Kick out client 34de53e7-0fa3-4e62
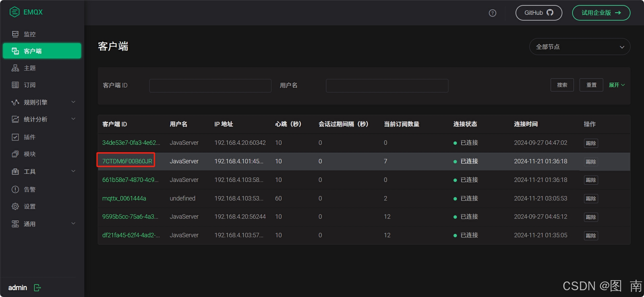 tap(591, 143)
